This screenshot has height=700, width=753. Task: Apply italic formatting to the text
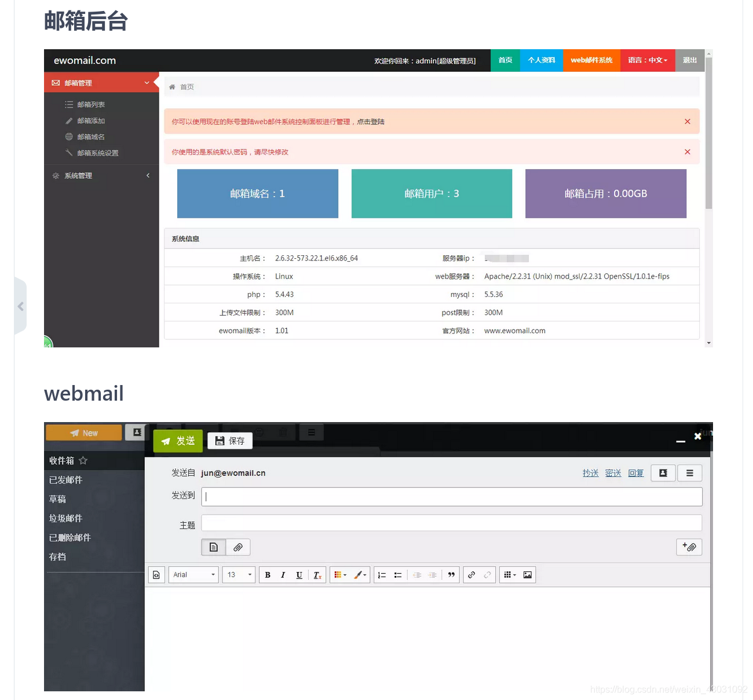283,574
